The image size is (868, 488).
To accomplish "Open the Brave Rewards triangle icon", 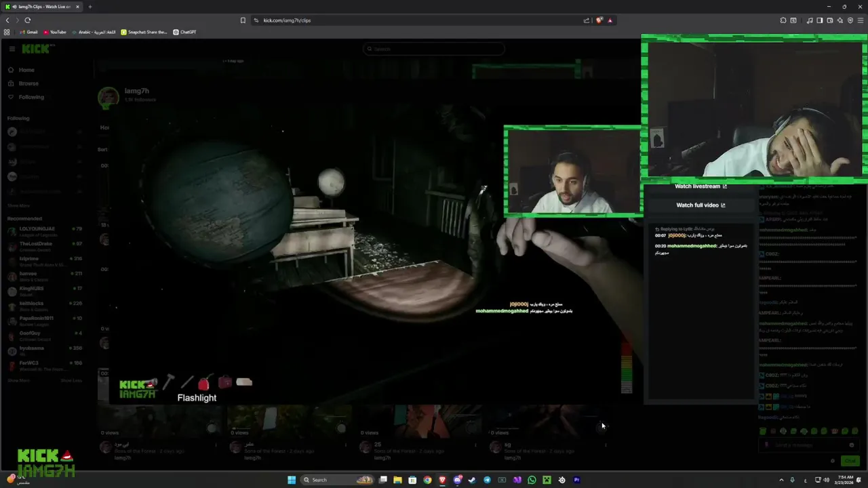I will click(610, 20).
